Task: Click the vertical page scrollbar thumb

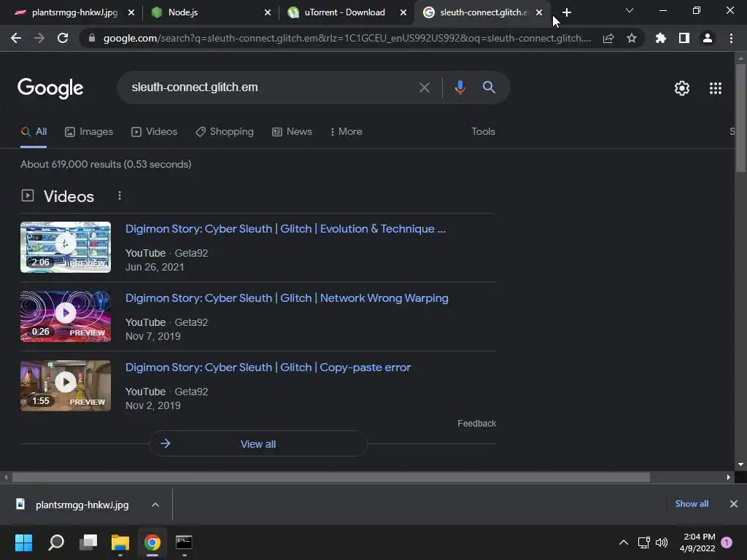Action: (x=740, y=117)
